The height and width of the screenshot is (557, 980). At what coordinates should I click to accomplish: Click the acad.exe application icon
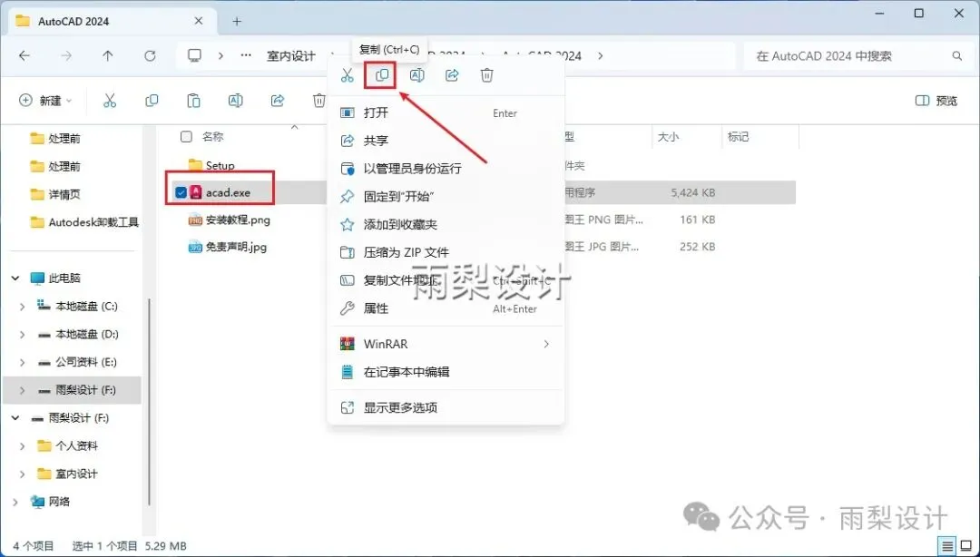coord(196,192)
